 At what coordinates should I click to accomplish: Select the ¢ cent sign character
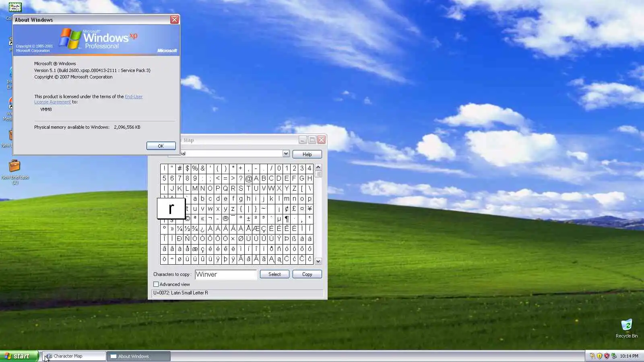click(x=287, y=208)
